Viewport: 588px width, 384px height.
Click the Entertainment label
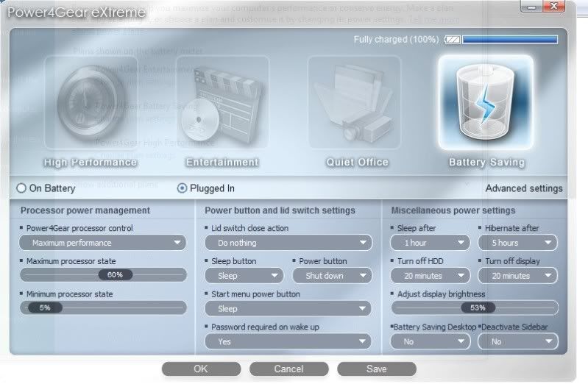pyautogui.click(x=222, y=163)
